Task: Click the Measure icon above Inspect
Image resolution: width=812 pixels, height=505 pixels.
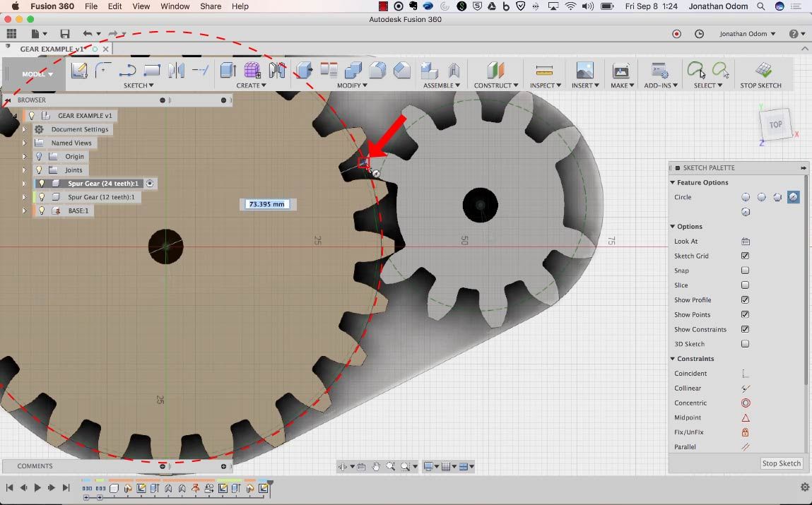Action: pyautogui.click(x=543, y=70)
